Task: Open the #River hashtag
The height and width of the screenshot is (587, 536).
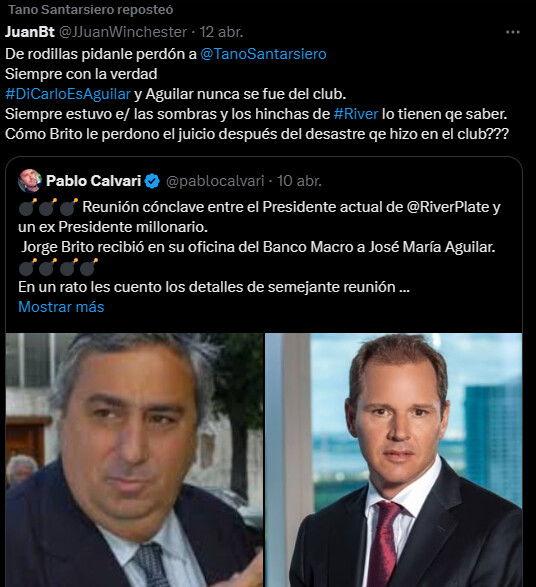Action: [356, 114]
